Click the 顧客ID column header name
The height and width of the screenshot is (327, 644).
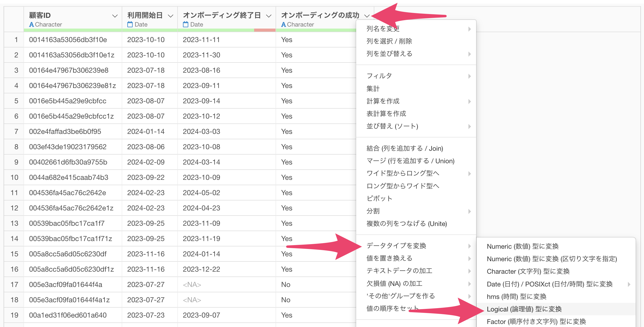pyautogui.click(x=40, y=15)
